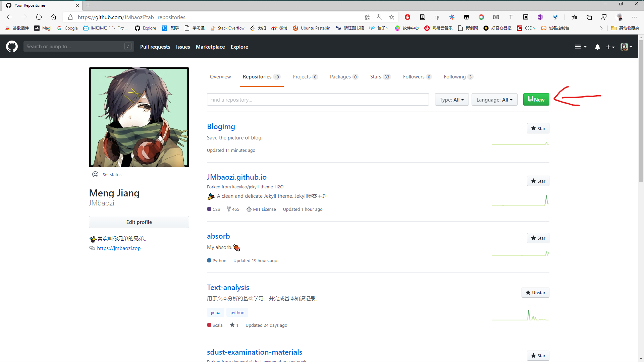Star the absorb repository
This screenshot has height=362, width=644.
click(538, 238)
